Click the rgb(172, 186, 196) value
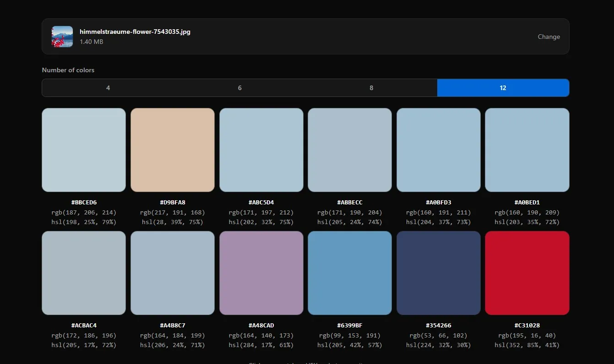The image size is (614, 364). point(84,335)
